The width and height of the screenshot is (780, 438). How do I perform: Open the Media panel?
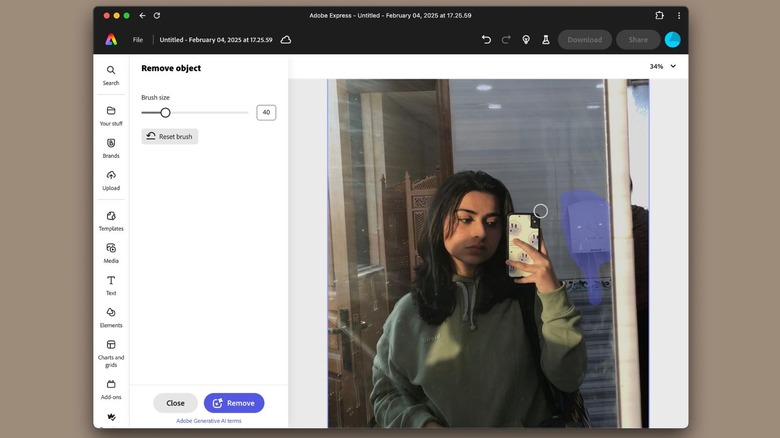click(x=110, y=249)
